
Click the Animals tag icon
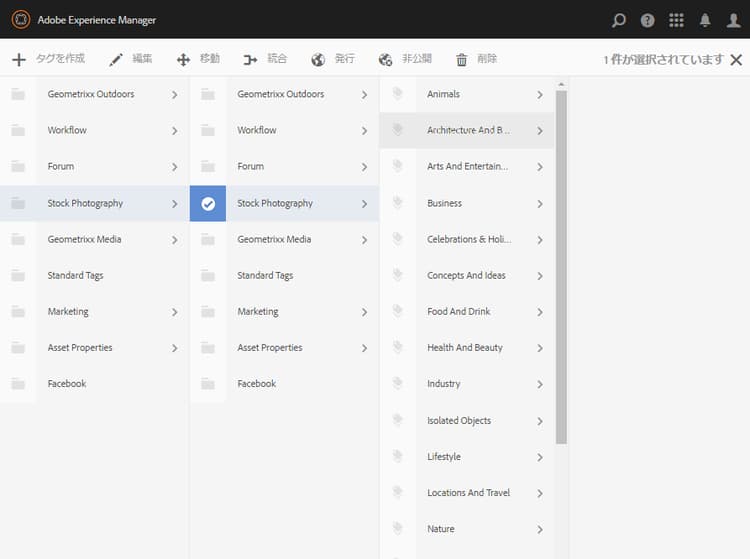coord(397,93)
